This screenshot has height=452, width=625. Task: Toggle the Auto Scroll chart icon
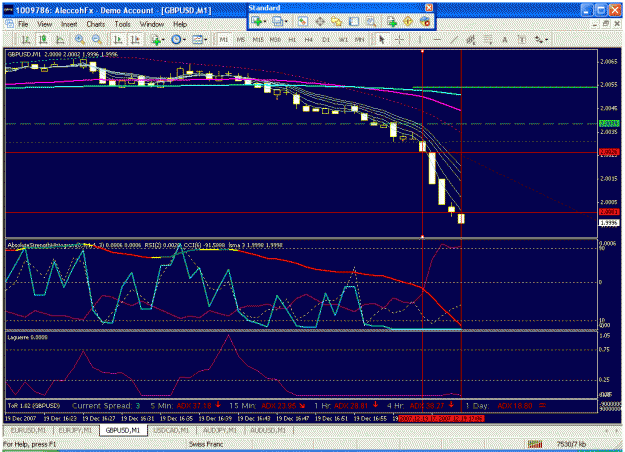118,39
